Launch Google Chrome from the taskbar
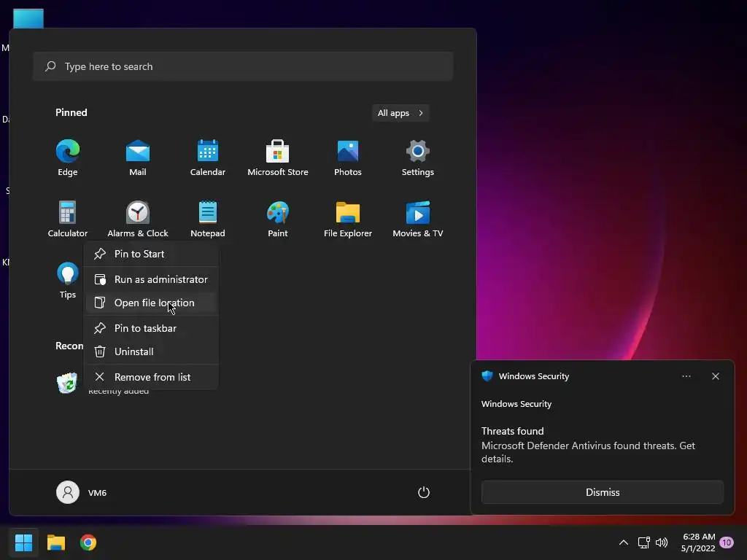This screenshot has width=747, height=560. 88,542
